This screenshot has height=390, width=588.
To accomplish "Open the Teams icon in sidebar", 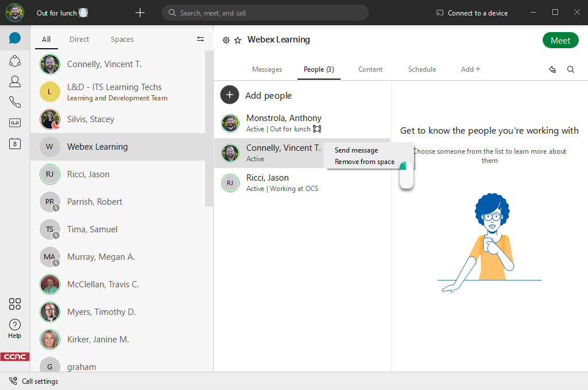I will 14,61.
